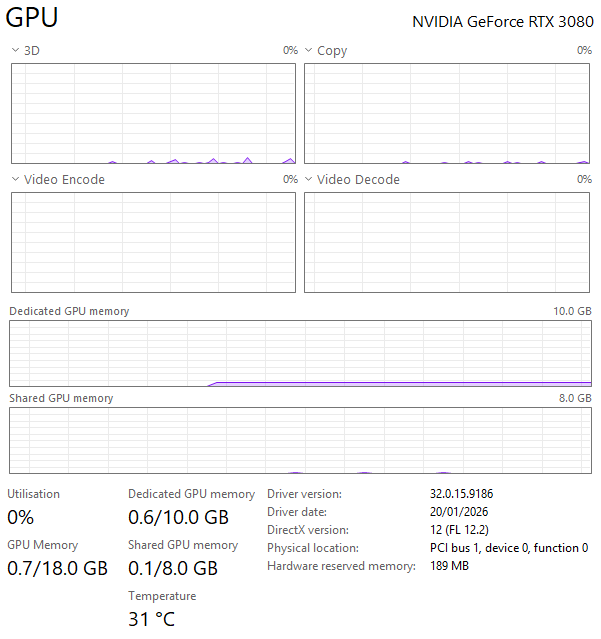Click the Driver version 32.0.15.9186 value
601x639 pixels.
tap(462, 494)
